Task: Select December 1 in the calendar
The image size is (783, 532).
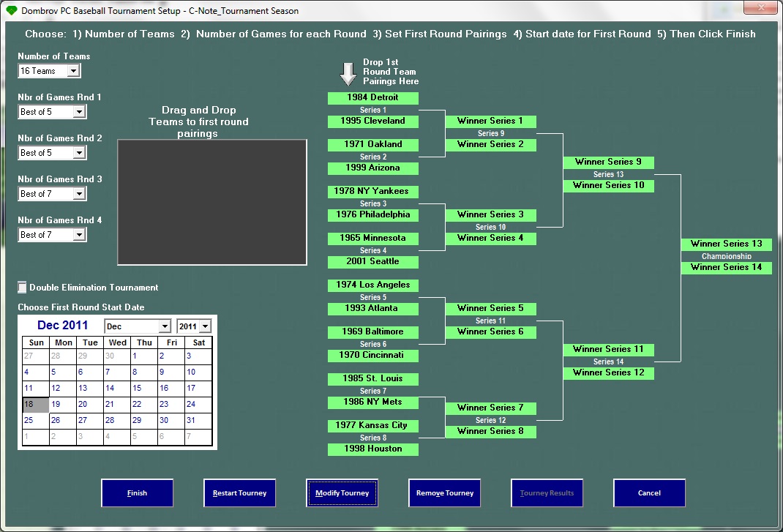Action: (x=144, y=356)
